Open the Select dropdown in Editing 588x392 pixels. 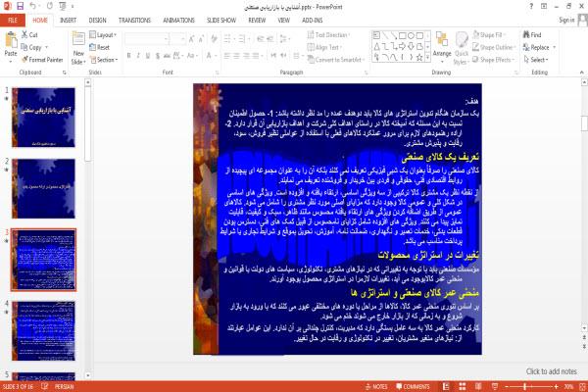coord(536,60)
